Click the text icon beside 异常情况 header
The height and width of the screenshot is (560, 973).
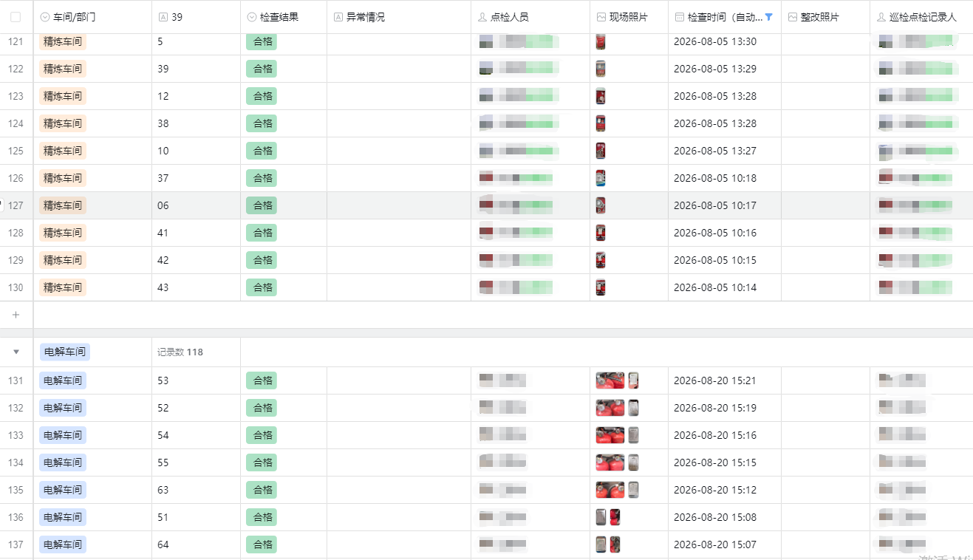[x=338, y=16]
